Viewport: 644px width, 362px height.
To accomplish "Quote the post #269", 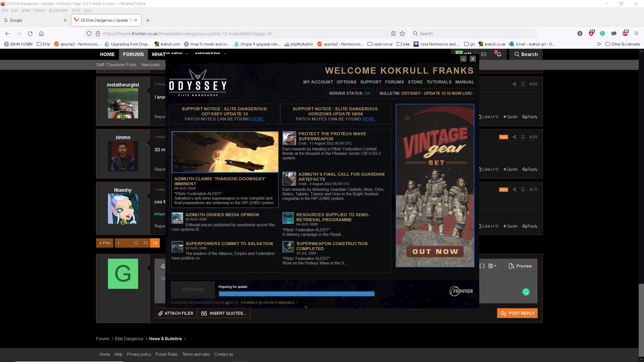I will [510, 169].
